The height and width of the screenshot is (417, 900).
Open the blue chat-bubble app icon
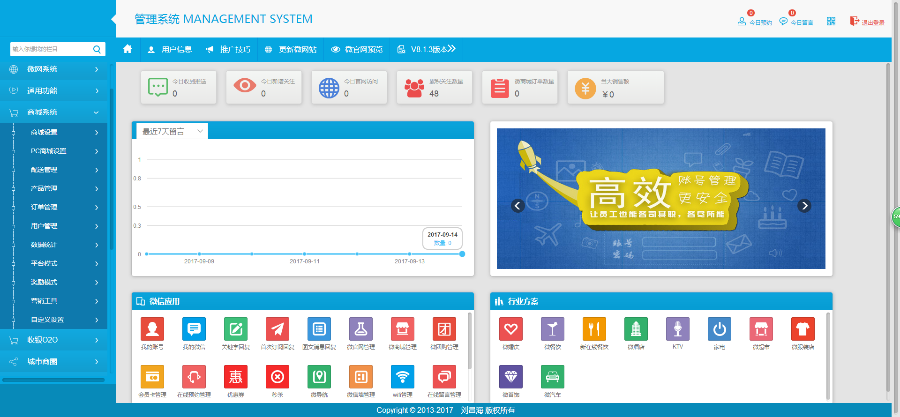193,329
